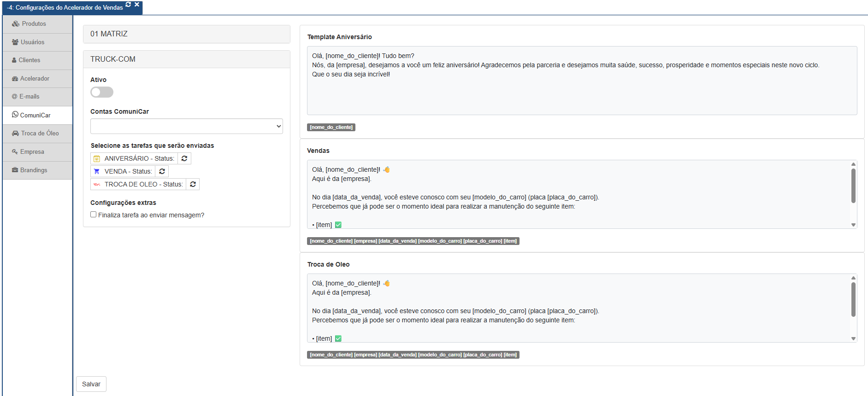Screen dimensions: 868x396
Task: Open the Brandings sidebar section
Action: click(x=37, y=170)
